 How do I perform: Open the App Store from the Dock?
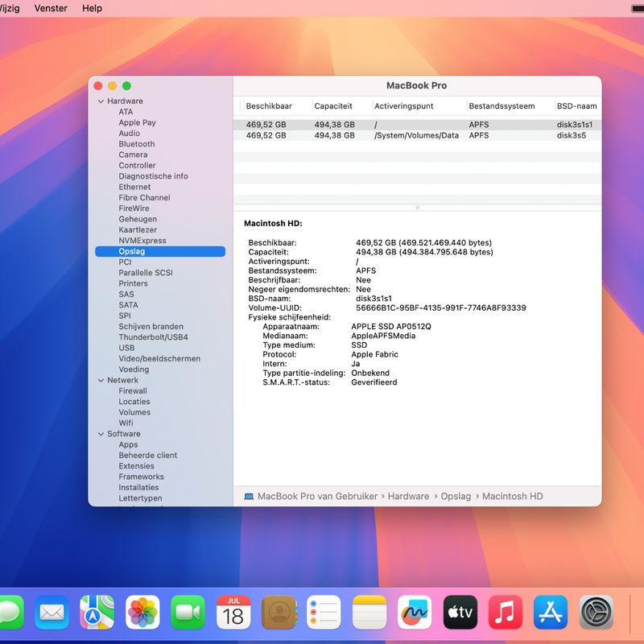click(x=551, y=612)
